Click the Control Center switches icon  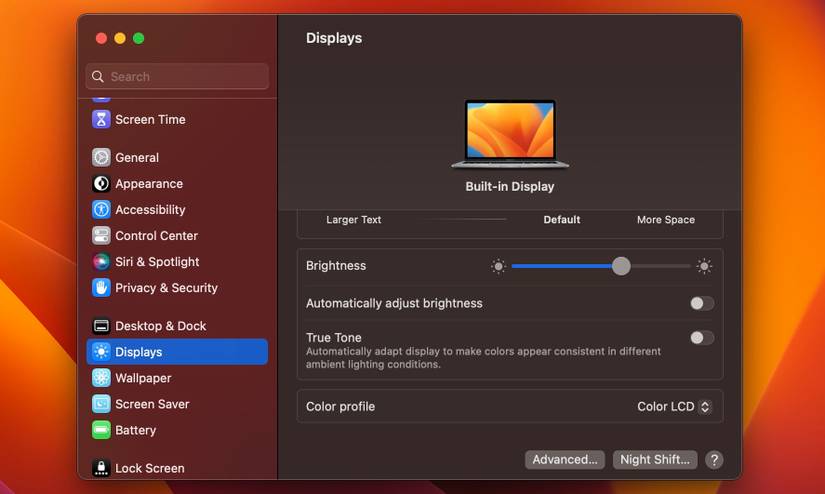[x=101, y=236]
